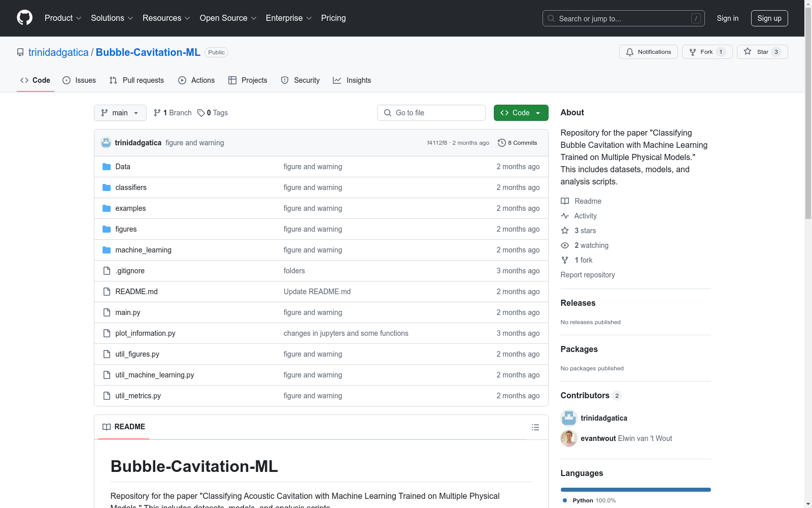Viewport: 812px width, 508px height.
Task: Click the util_machine_learning.py file icon
Action: coord(107,375)
